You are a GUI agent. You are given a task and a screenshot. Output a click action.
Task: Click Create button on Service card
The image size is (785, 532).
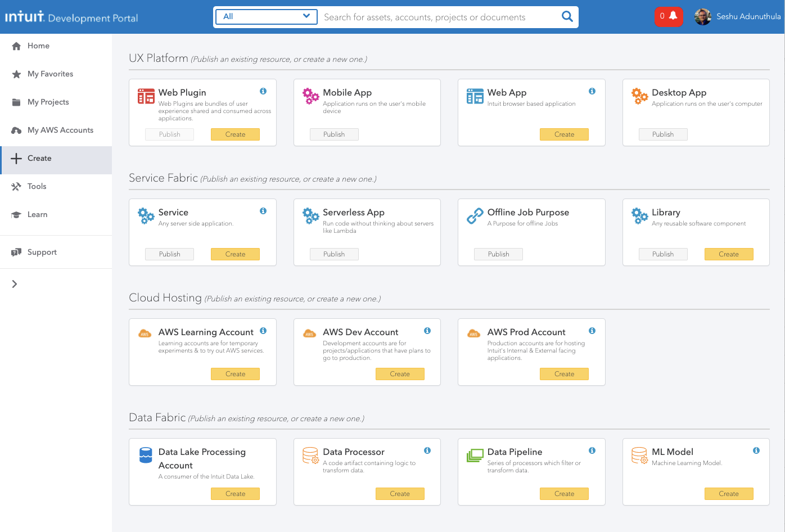coord(235,254)
